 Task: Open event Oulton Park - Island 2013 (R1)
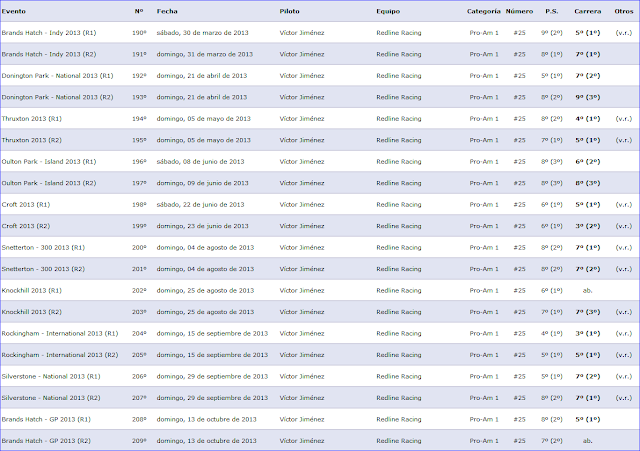[49, 162]
